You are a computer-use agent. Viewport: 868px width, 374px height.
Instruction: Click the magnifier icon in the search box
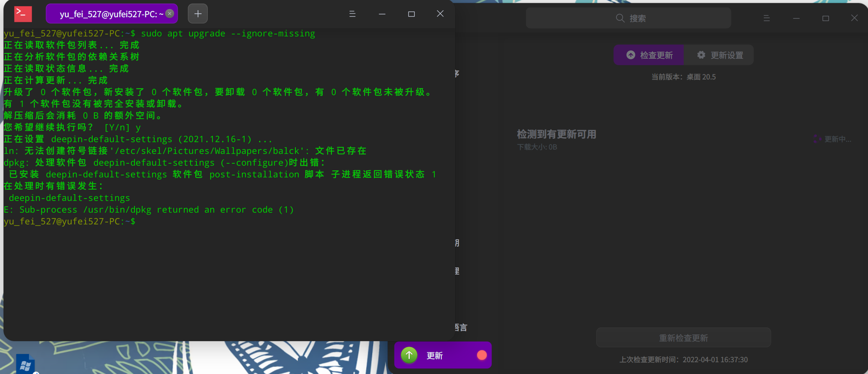(x=620, y=18)
